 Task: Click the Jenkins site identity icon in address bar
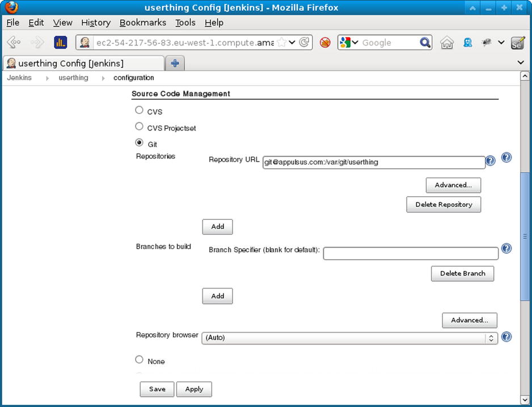[x=85, y=43]
